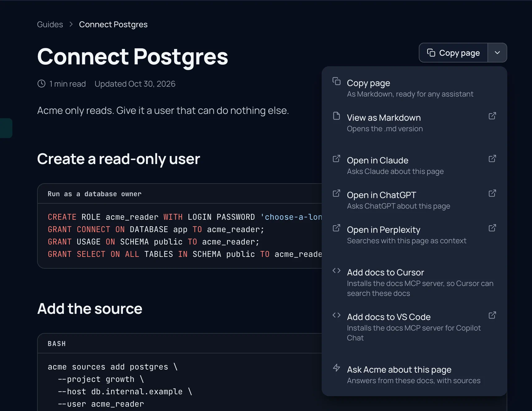This screenshot has height=411, width=532.
Task: Click copy icon beside Copy page menu entry
Action: 337,81
